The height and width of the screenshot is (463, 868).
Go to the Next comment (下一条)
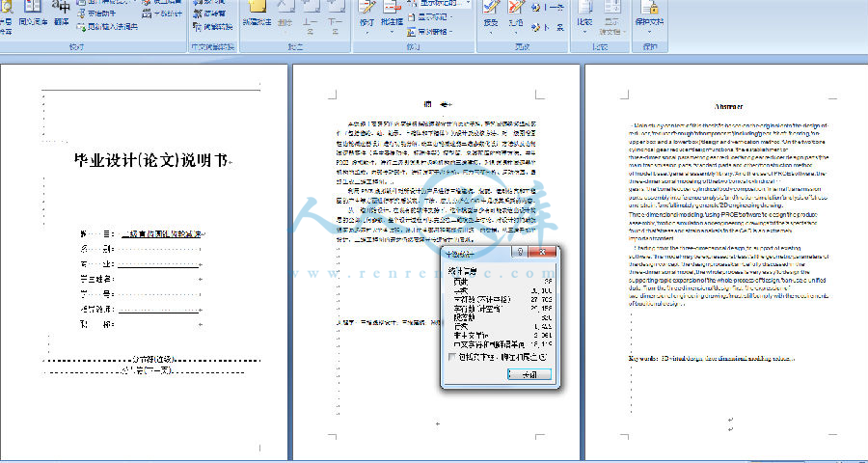point(335,16)
